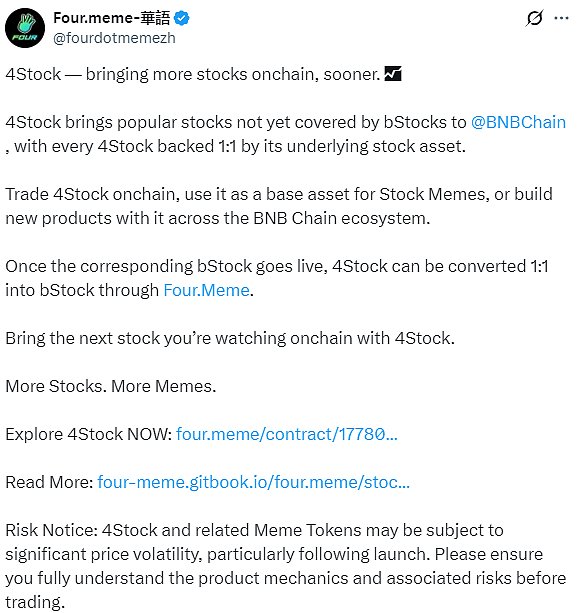
Task: Click the chart emoji after 'sooner.'
Action: [x=393, y=73]
